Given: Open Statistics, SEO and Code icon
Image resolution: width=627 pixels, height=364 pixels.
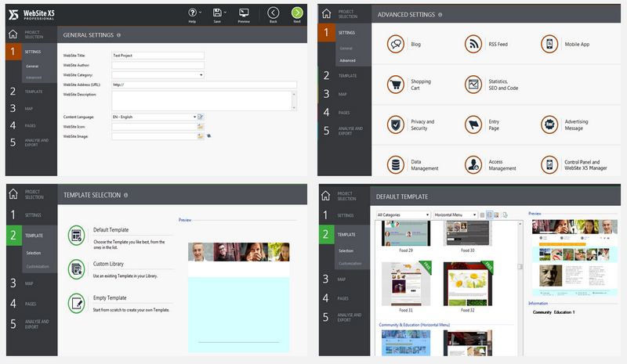Looking at the screenshot, I should pos(473,85).
